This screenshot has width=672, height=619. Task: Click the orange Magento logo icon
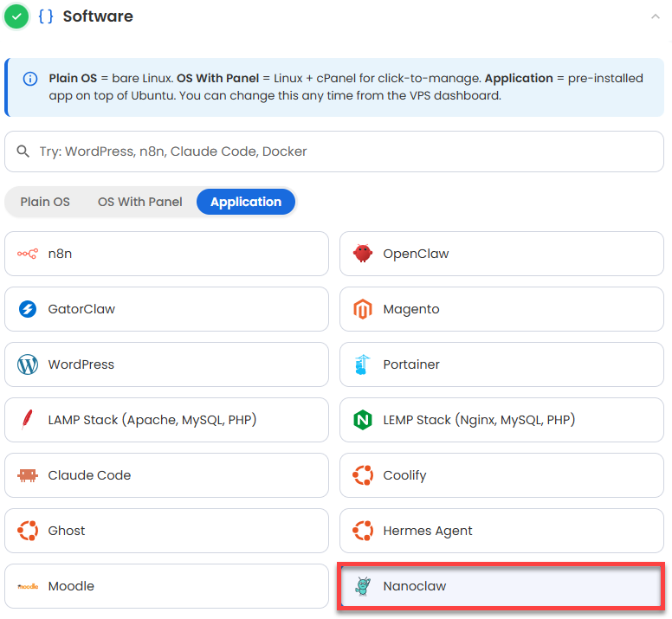coord(363,309)
